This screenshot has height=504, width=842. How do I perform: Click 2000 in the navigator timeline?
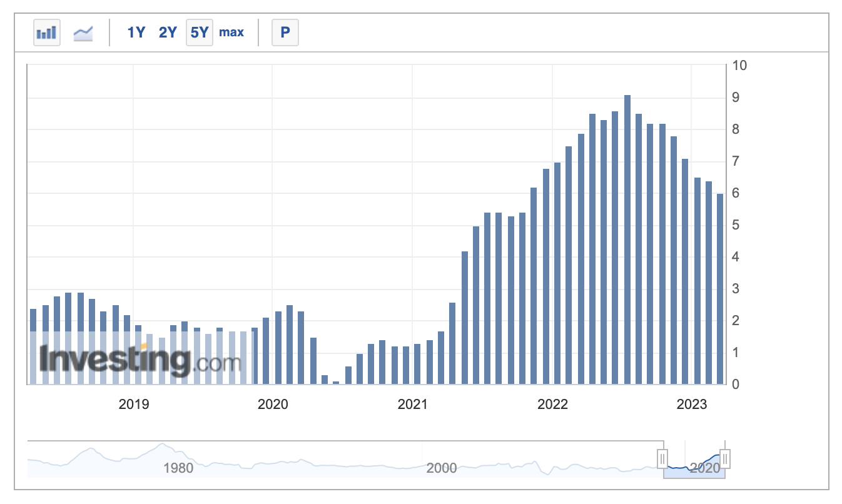442,467
